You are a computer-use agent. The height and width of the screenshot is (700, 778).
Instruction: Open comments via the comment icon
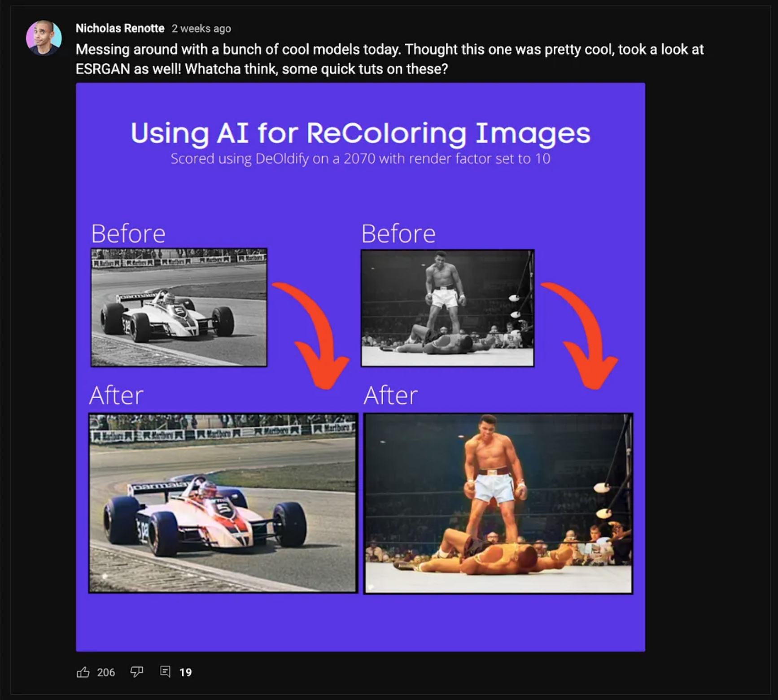click(165, 671)
